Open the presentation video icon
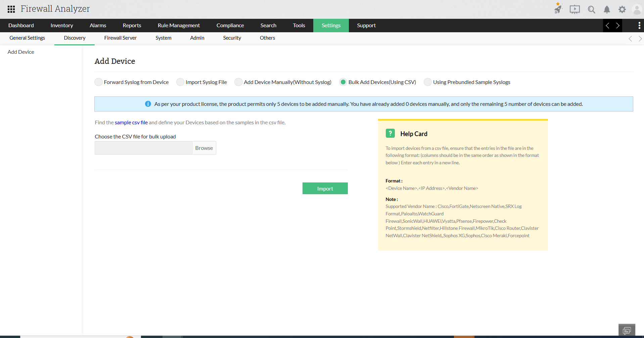This screenshot has height=338, width=644. [574, 9]
